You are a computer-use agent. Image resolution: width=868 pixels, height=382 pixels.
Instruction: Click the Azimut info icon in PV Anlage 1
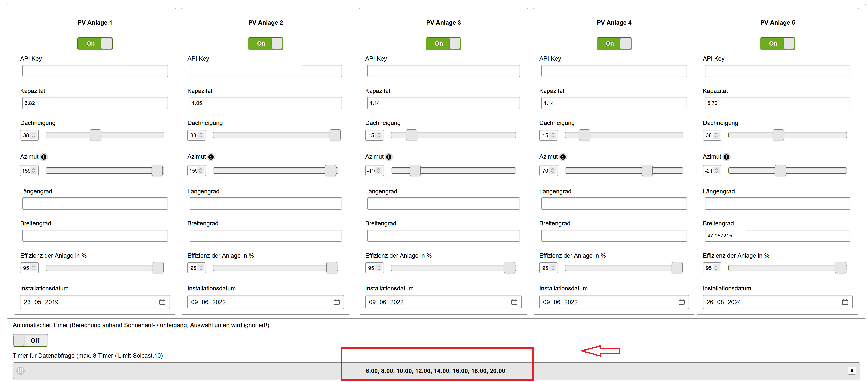(44, 157)
